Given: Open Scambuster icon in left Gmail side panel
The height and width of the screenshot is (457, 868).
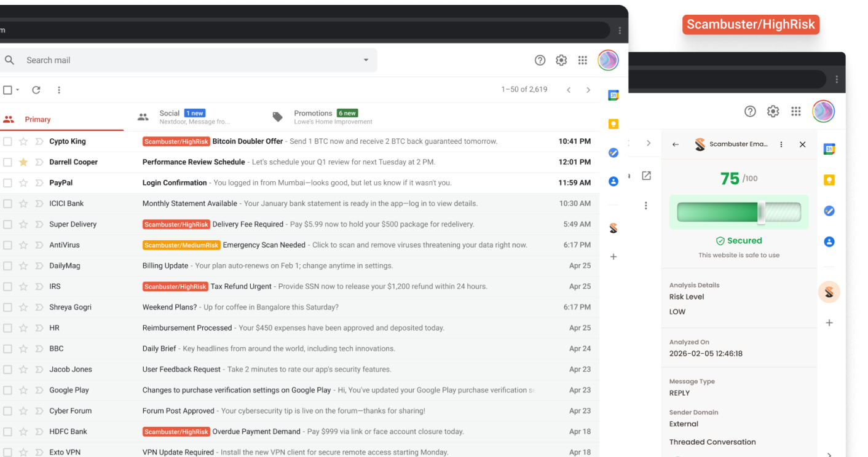Looking at the screenshot, I should click(x=613, y=228).
